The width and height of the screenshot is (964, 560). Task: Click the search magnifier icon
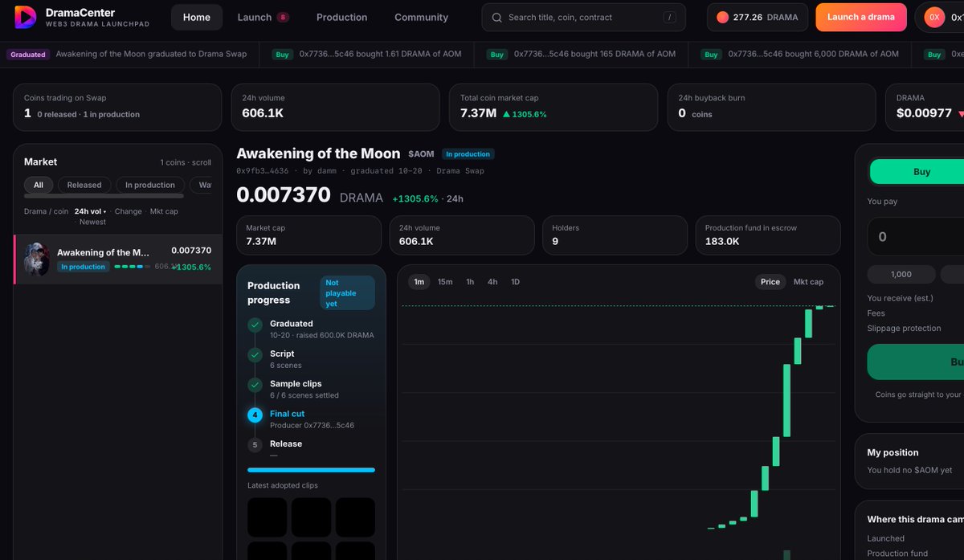coord(497,18)
